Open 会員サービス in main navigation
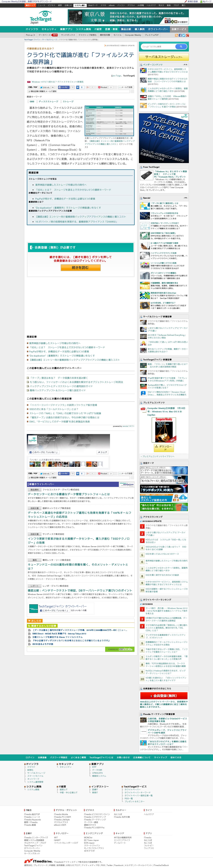 179,29
